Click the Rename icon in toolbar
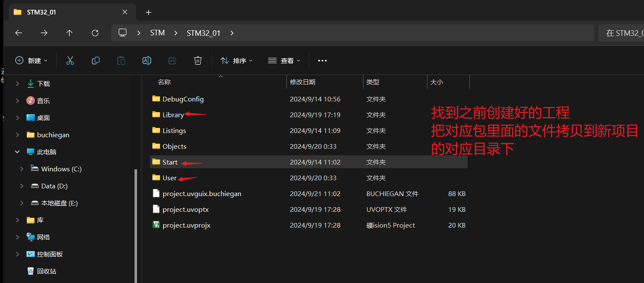This screenshot has height=283, width=644. pos(147,61)
